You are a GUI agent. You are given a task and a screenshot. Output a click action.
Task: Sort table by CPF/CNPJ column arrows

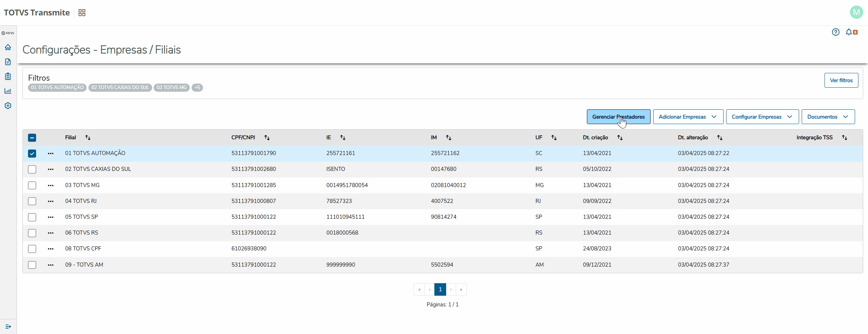point(267,137)
